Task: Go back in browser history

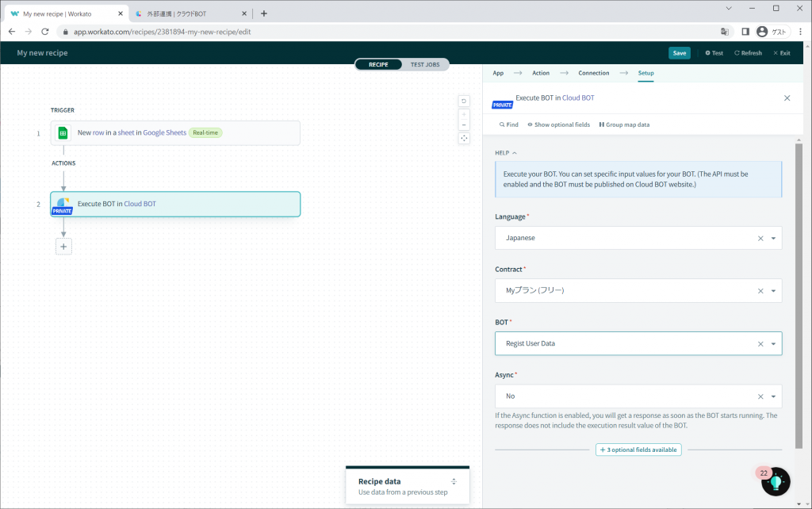Action: point(12,32)
